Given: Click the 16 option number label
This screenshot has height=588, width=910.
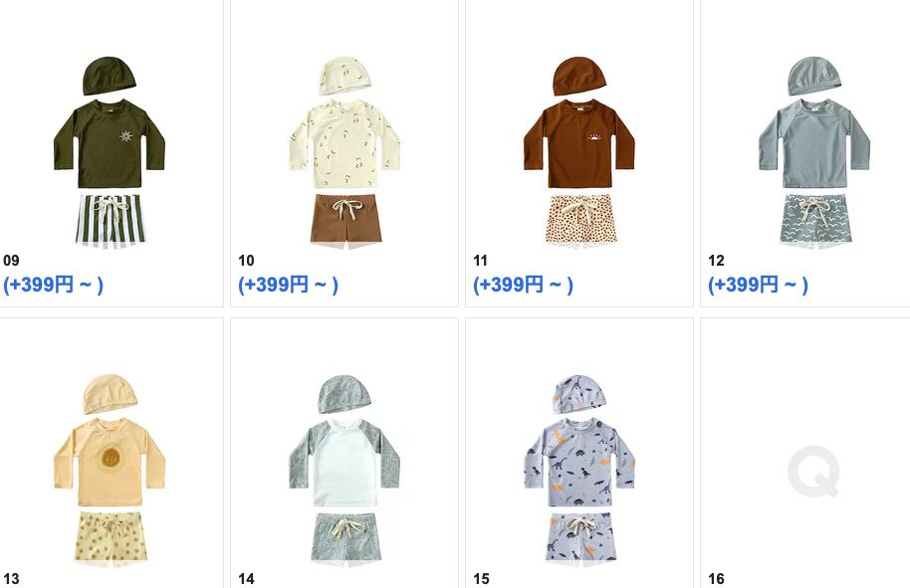Looking at the screenshot, I should 716,579.
